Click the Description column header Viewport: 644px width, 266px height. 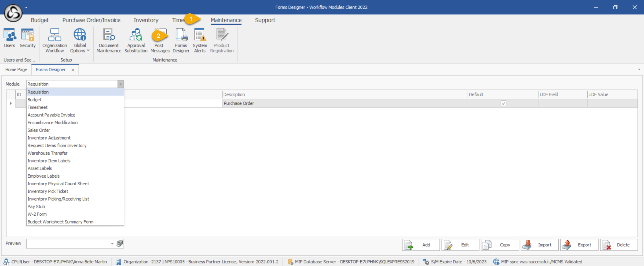(345, 95)
